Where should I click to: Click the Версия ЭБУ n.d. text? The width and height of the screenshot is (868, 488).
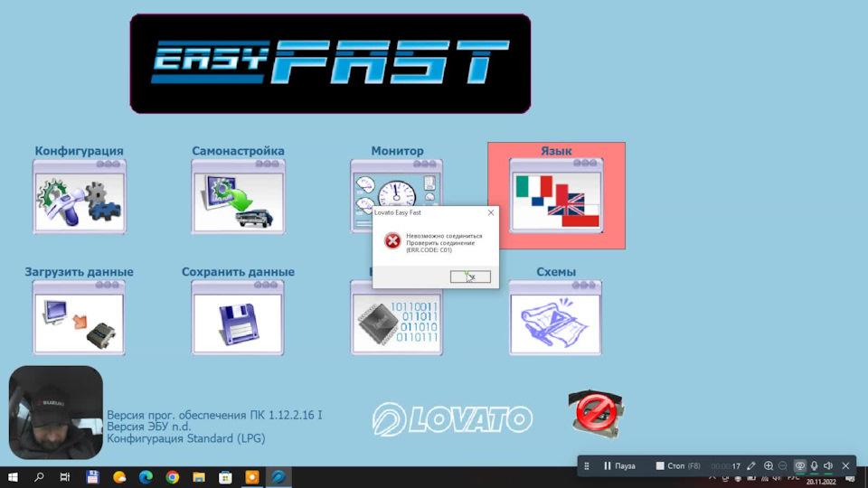point(149,427)
